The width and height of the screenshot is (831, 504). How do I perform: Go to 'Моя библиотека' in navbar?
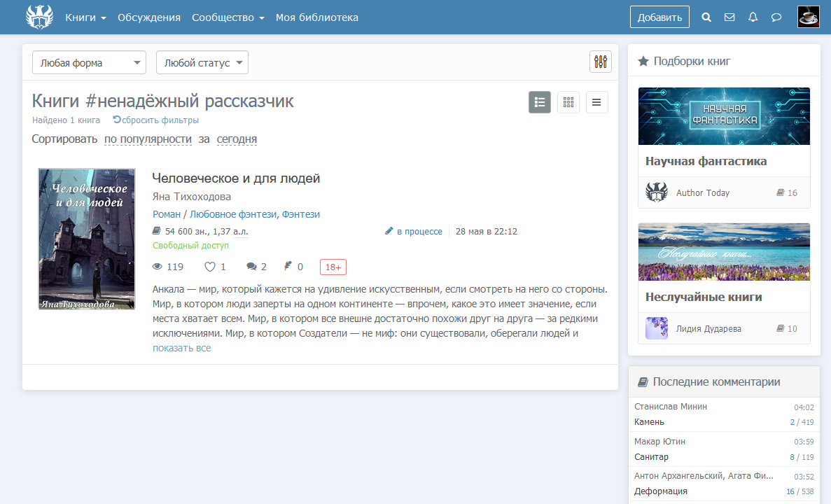[x=316, y=17]
